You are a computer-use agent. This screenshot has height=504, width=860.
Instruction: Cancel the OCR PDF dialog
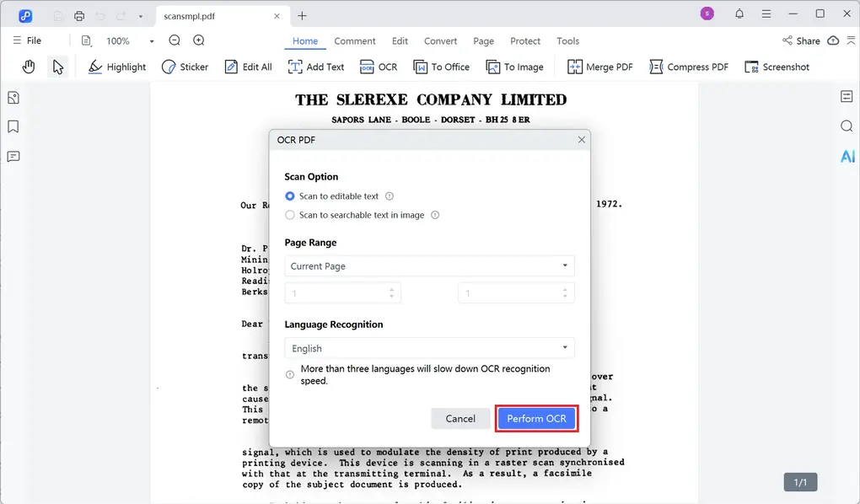click(460, 418)
